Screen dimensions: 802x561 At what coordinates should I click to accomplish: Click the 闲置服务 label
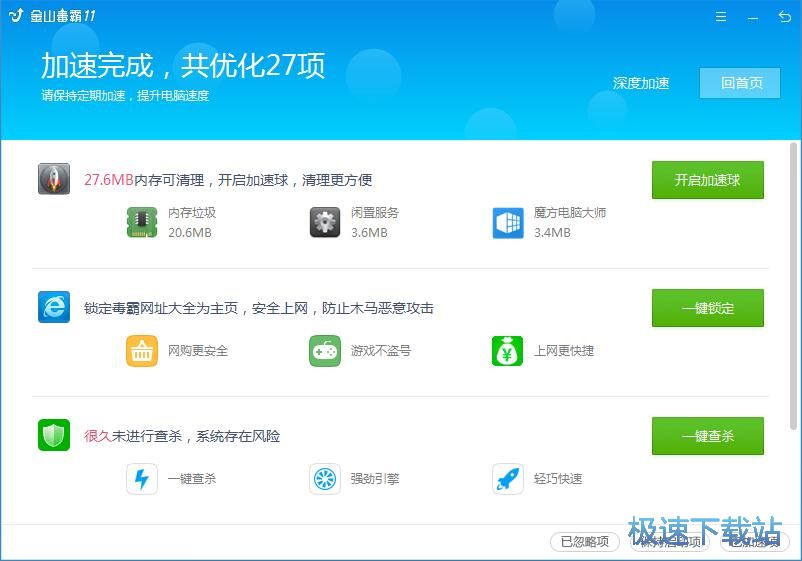click(x=375, y=213)
